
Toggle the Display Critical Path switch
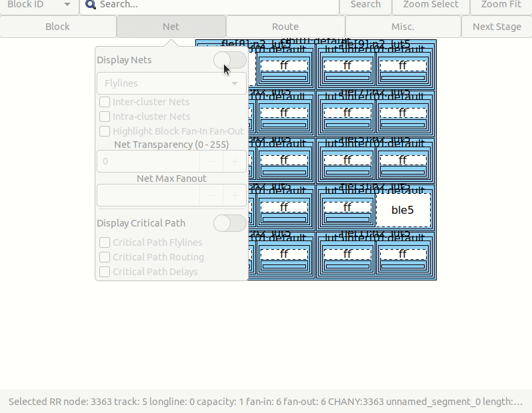click(x=229, y=223)
